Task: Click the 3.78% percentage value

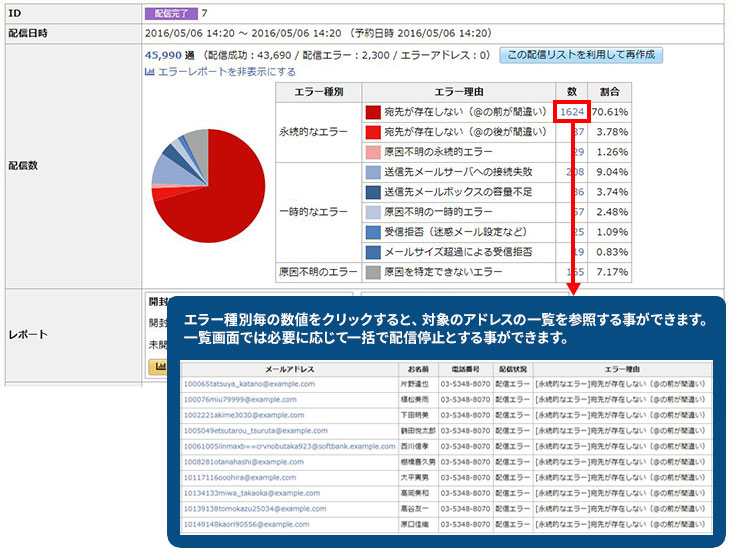Action: pos(612,132)
